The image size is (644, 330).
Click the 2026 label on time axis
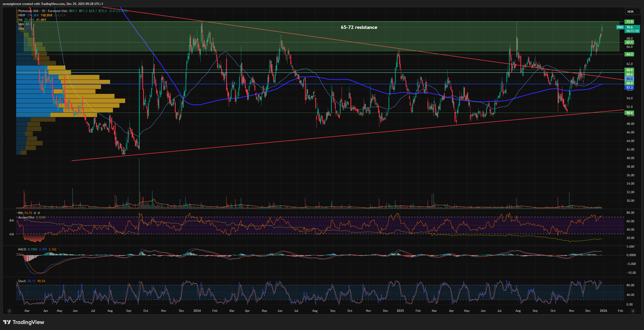coord(603,311)
